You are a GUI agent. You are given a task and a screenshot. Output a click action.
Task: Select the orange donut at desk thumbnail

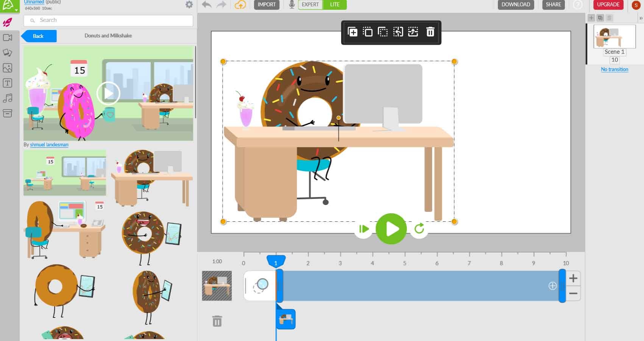click(65, 229)
